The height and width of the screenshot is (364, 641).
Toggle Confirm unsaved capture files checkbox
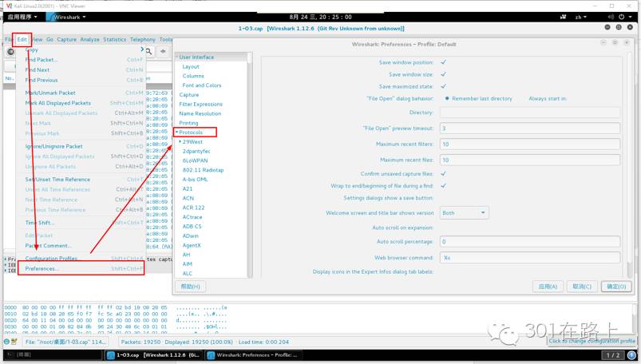coord(444,173)
